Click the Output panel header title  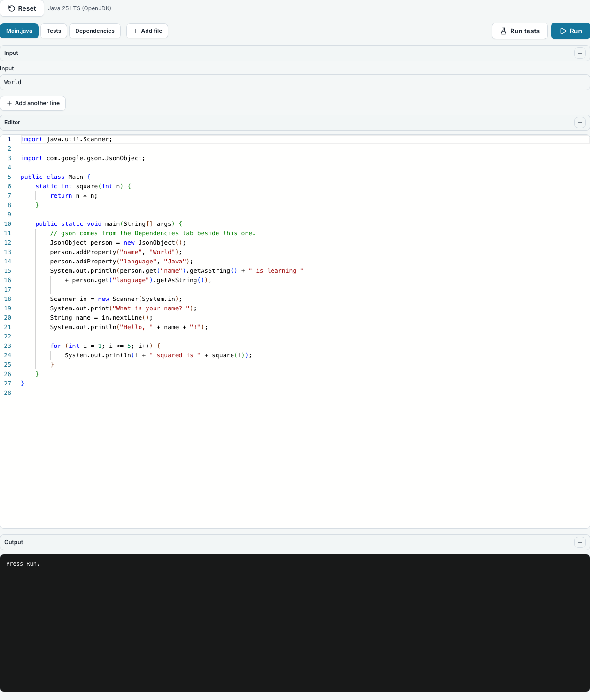point(14,542)
